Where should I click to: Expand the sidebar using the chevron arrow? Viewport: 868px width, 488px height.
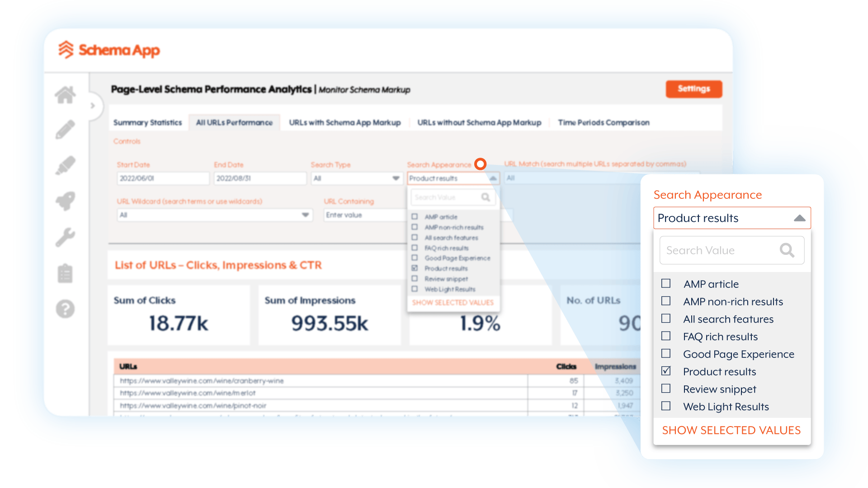pyautogui.click(x=93, y=105)
